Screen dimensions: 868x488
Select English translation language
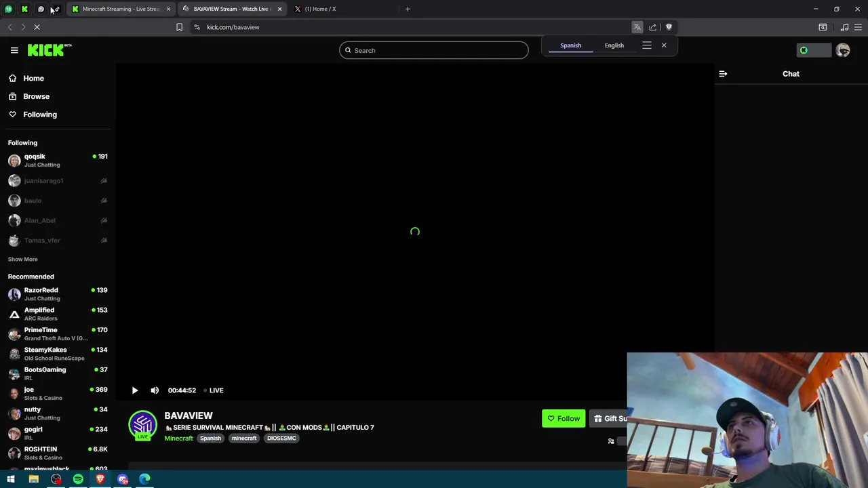click(x=614, y=45)
